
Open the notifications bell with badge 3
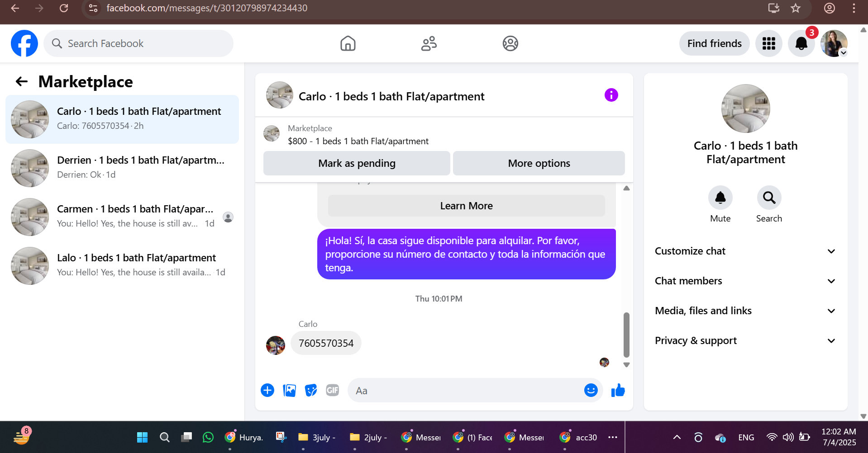pos(801,43)
